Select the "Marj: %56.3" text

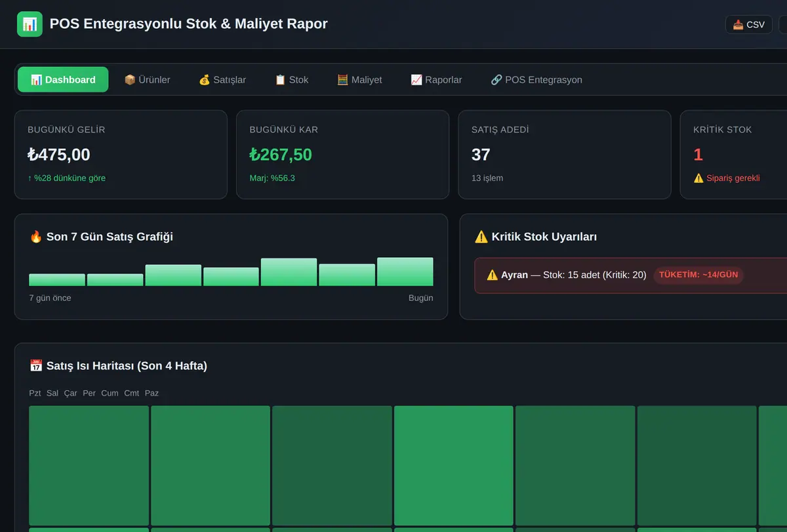pos(272,178)
